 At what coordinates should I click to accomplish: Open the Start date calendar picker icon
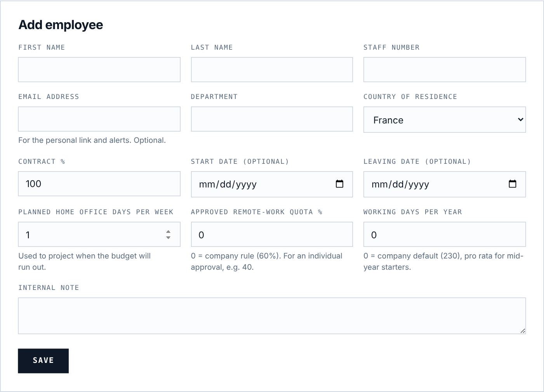tap(339, 184)
